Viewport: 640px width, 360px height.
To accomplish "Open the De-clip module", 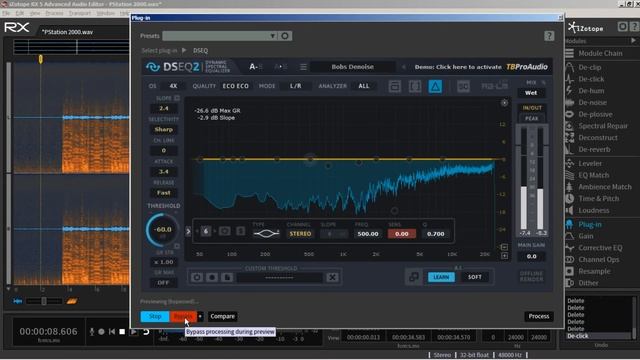I will 589,67.
